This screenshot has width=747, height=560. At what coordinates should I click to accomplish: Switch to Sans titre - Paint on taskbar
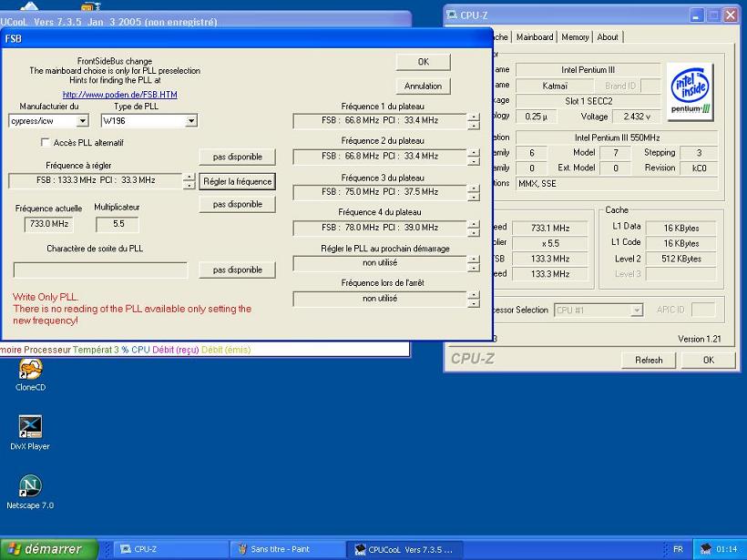click(x=288, y=549)
